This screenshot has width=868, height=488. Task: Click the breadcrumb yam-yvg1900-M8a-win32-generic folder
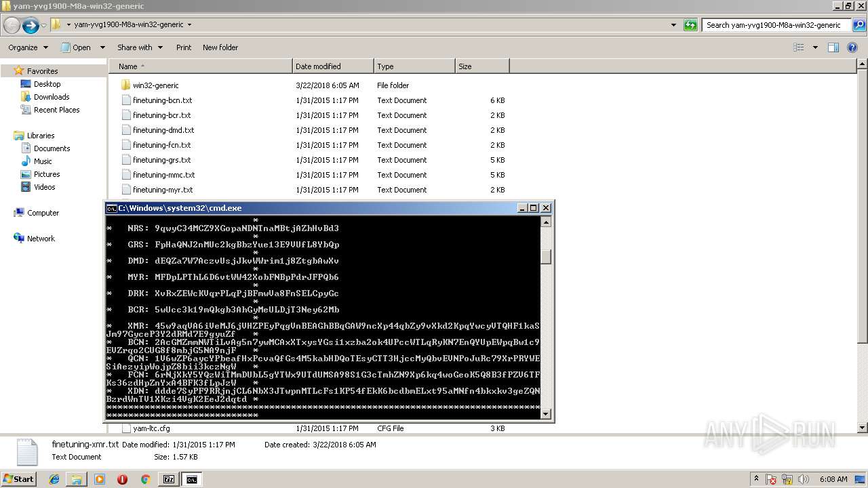(129, 25)
